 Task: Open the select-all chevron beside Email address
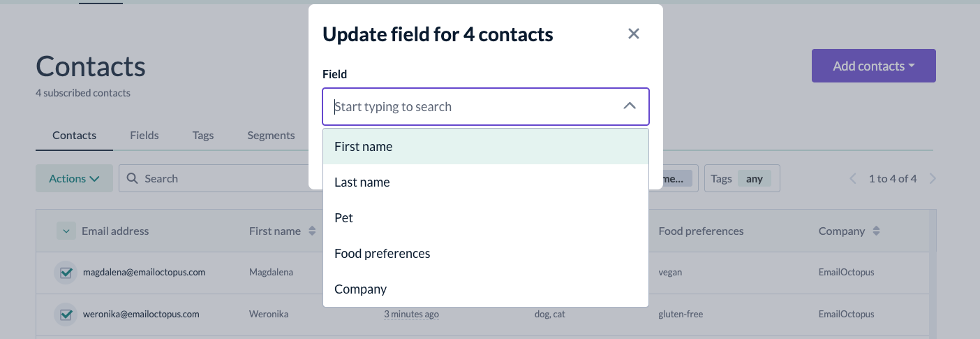point(66,231)
